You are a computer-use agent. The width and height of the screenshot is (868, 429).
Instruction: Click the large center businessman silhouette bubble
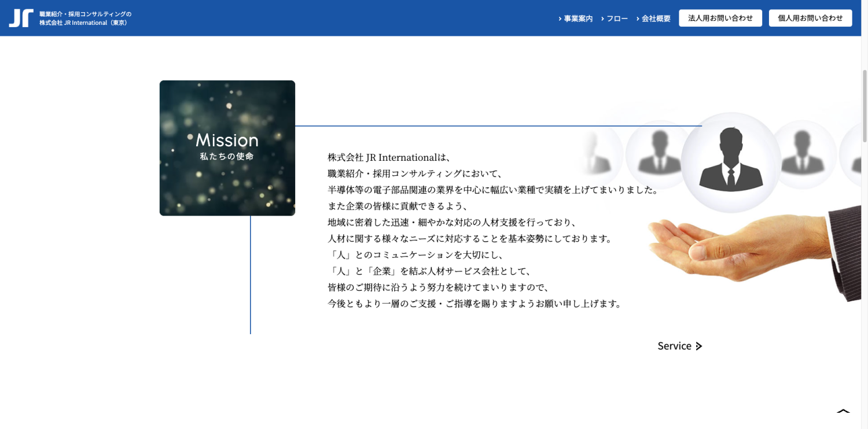pyautogui.click(x=731, y=162)
